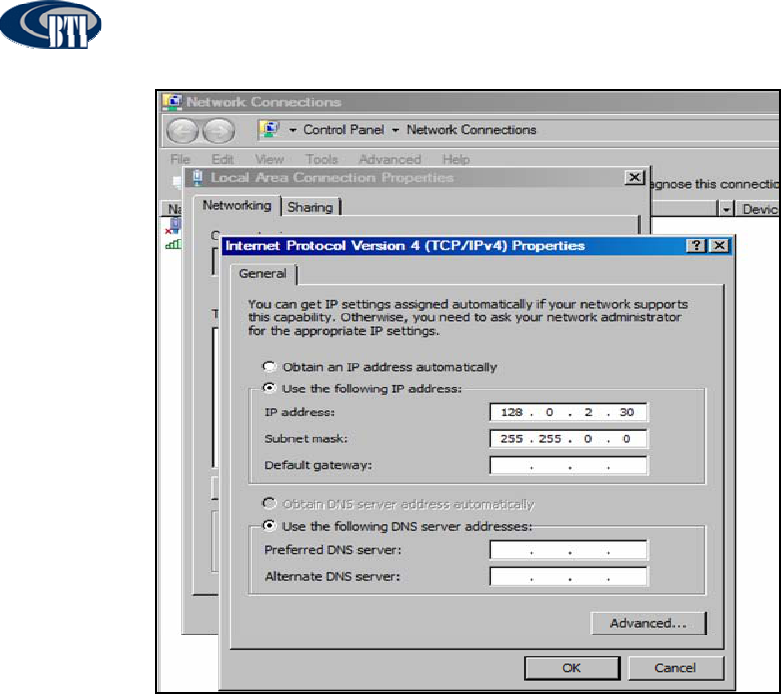Click the Subnet mask field showing 255.255.0.0
This screenshot has width=781, height=694.
(568, 439)
